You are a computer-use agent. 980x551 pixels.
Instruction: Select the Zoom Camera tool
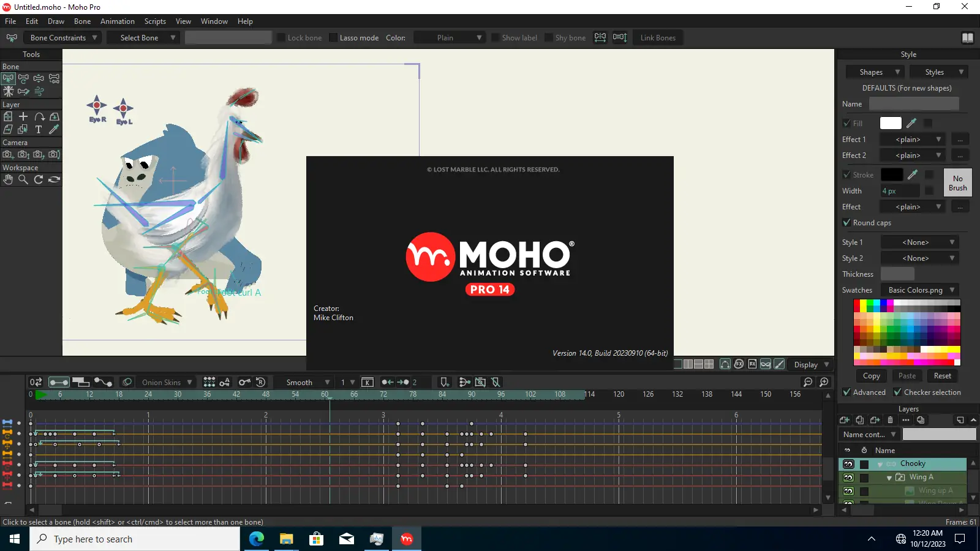(x=23, y=154)
